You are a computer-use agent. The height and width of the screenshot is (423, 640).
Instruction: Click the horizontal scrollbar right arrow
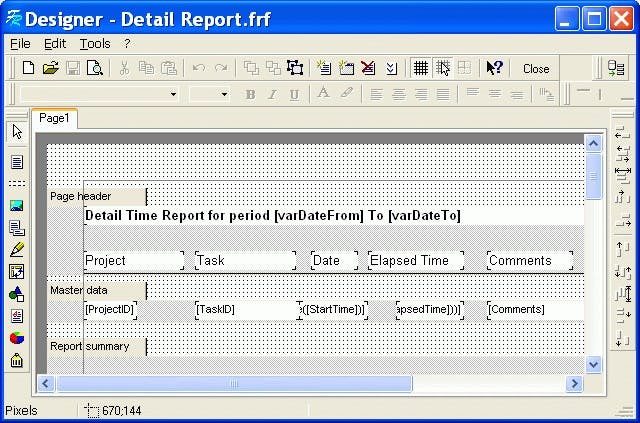point(574,383)
